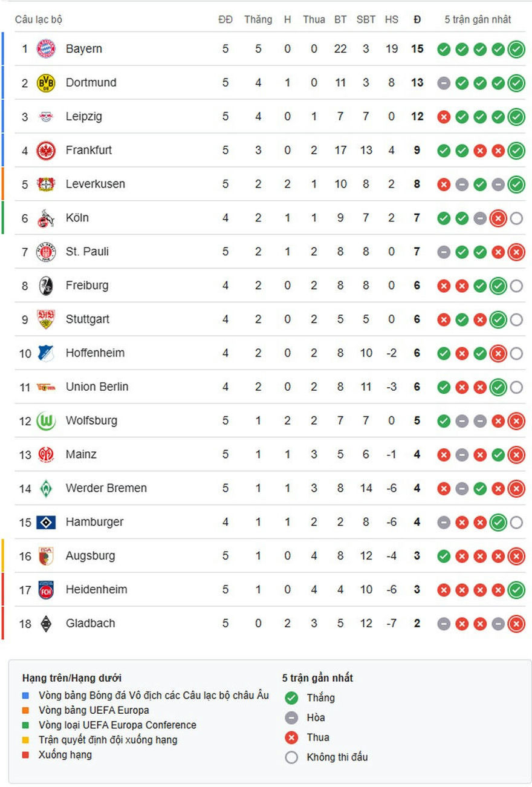Click the Frankfurt eagle crest
Image resolution: width=532 pixels, height=787 pixels.
click(46, 151)
